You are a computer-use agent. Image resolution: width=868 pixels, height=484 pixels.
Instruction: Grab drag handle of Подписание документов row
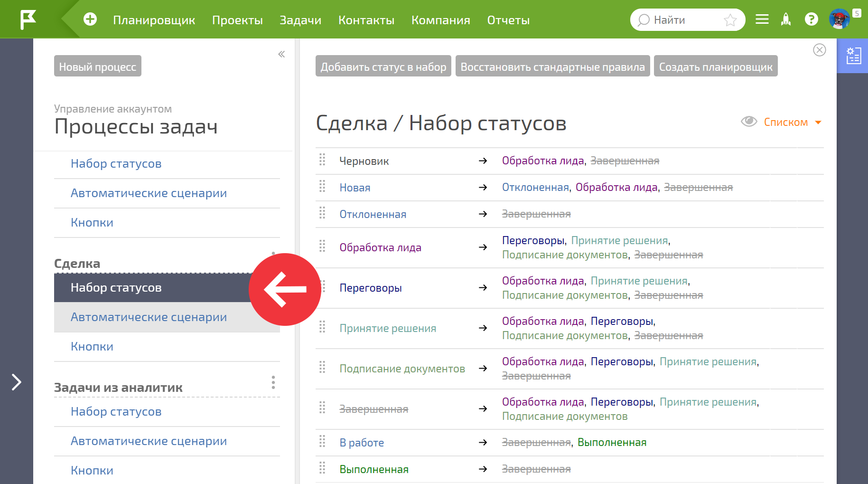click(322, 367)
